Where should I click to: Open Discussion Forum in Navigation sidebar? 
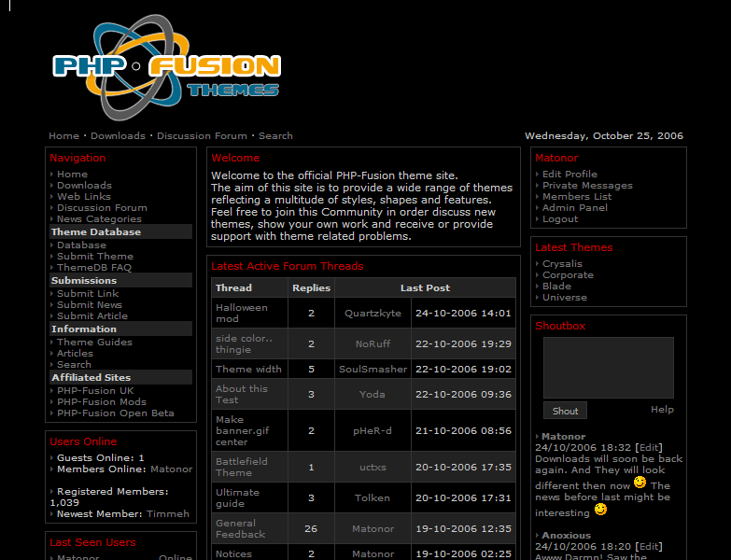pos(102,208)
